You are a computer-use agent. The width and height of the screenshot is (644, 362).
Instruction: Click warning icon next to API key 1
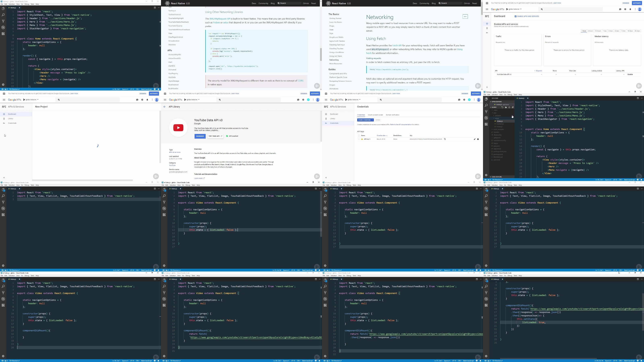[x=362, y=139]
